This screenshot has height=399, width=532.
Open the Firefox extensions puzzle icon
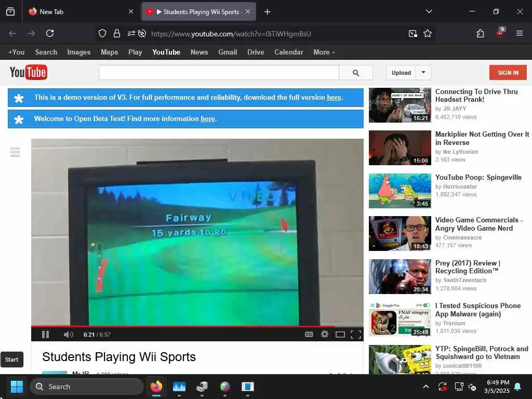coord(480,33)
